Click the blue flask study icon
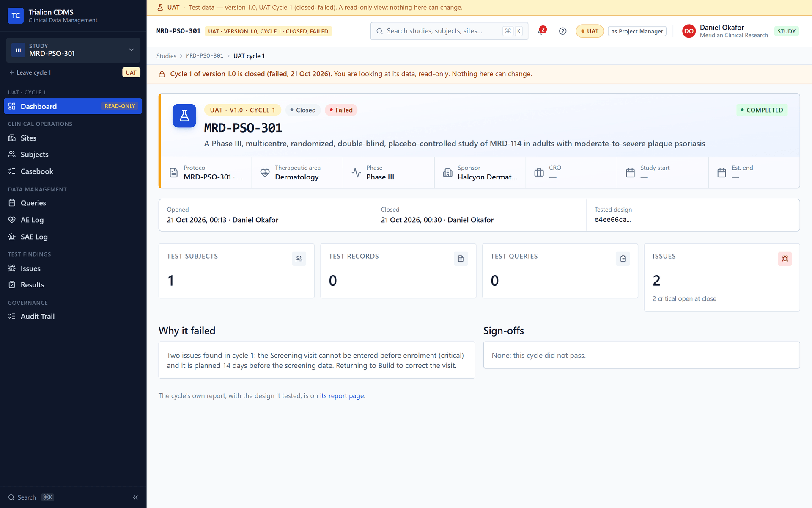Viewport: 812px width, 508px height. pyautogui.click(x=184, y=116)
